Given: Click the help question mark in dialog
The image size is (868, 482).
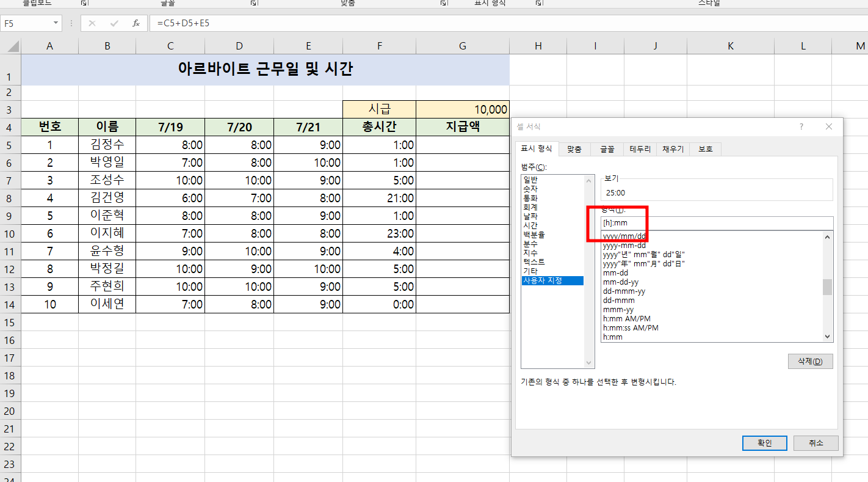Looking at the screenshot, I should point(801,126).
